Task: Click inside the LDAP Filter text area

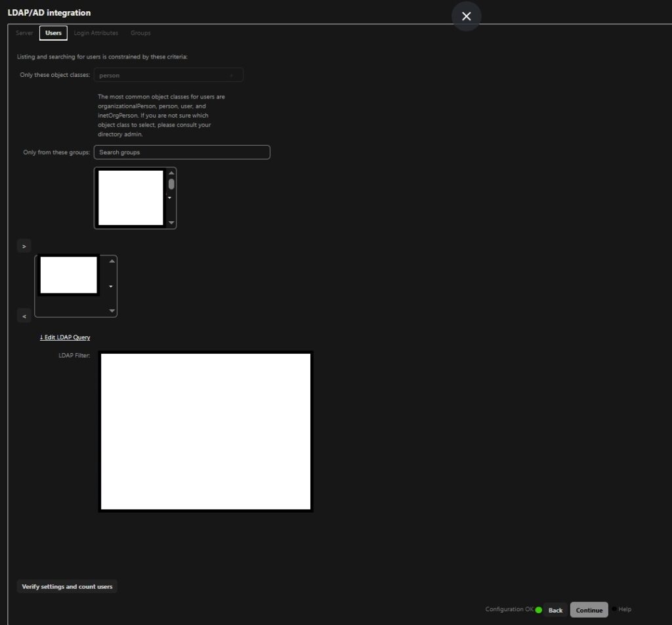Action: coord(205,431)
